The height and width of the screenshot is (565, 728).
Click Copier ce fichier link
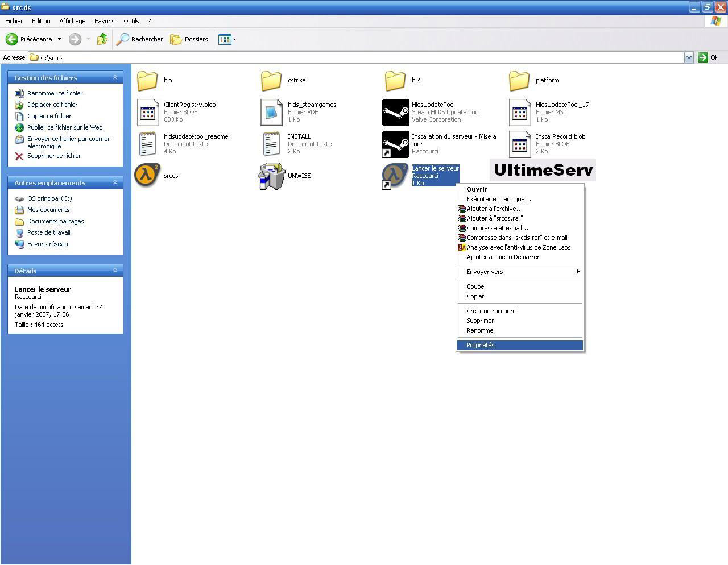tap(49, 116)
